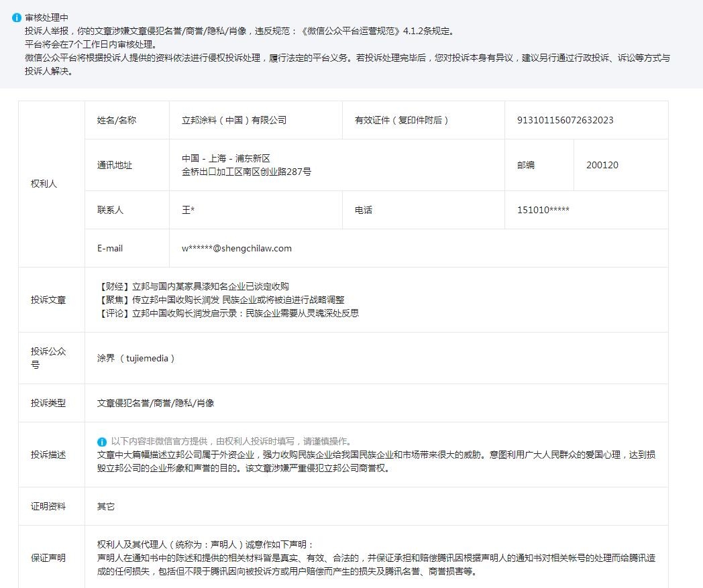Click the info icon beside 审核处理中

point(17,17)
